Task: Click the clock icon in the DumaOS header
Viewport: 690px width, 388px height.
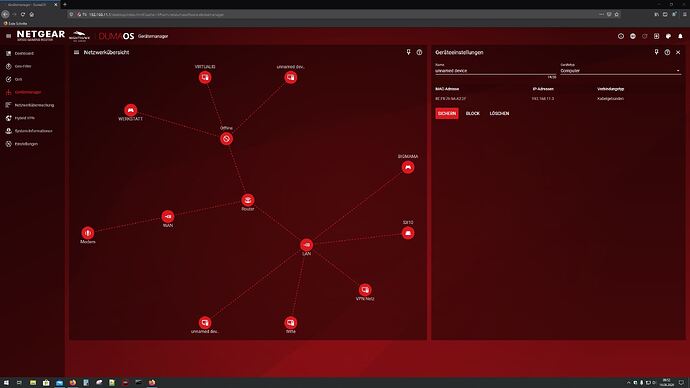Action: point(621,36)
